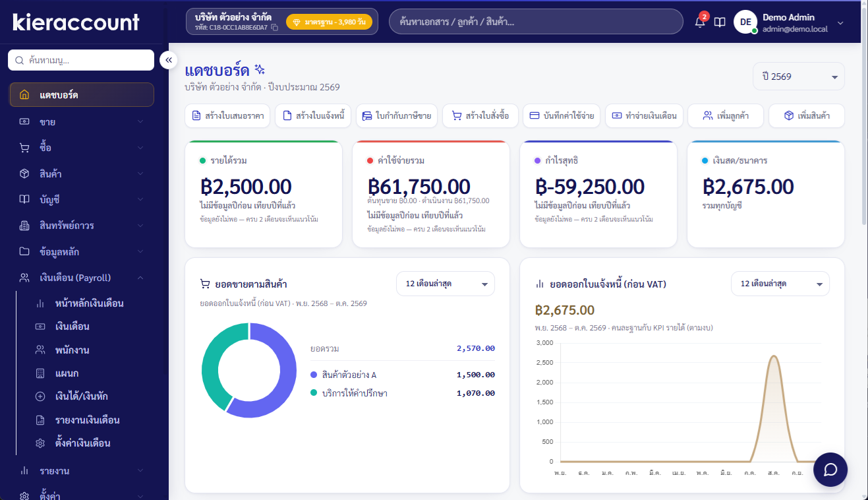This screenshot has width=868, height=500.
Task: Click สร้างใบแจ้งหนี้ quick action
Action: click(314, 116)
